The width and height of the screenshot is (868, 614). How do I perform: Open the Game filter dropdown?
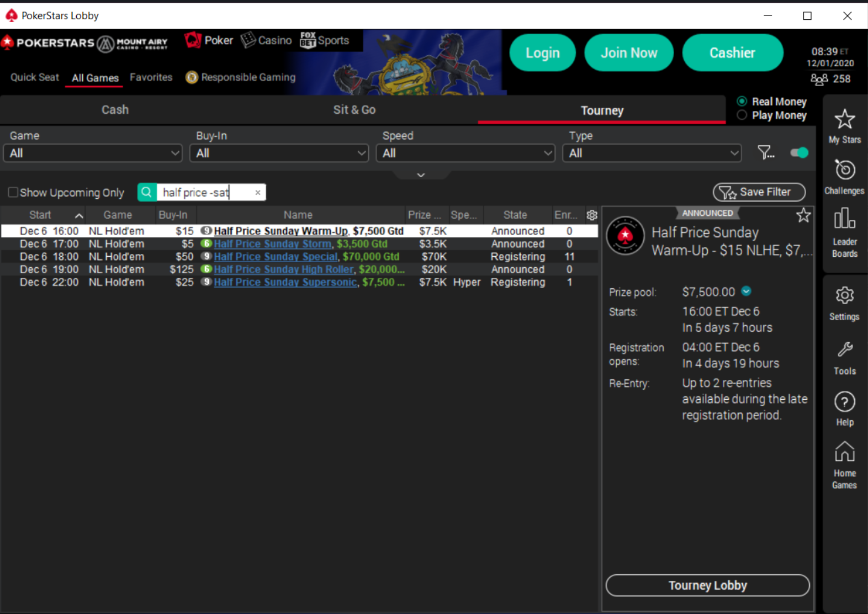[x=93, y=153]
